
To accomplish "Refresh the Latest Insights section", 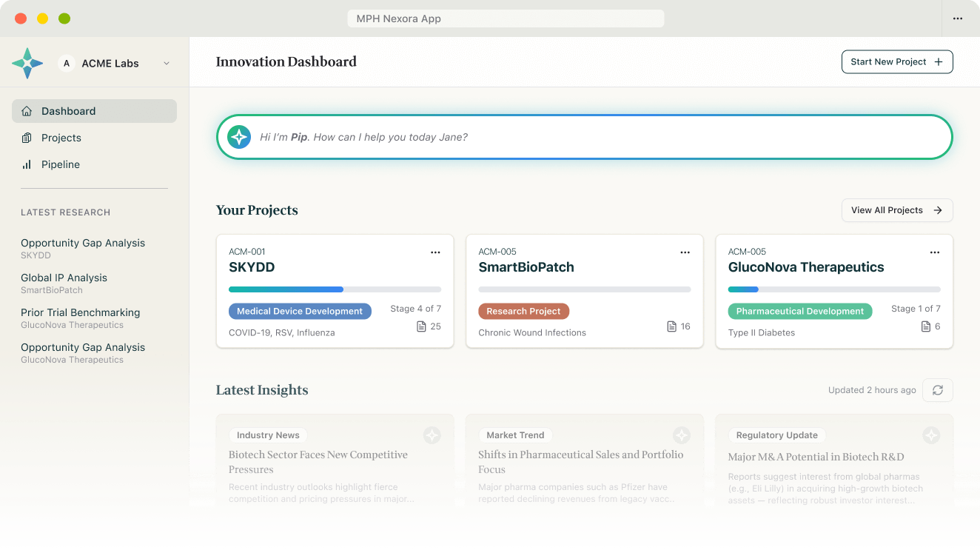I will 938,390.
